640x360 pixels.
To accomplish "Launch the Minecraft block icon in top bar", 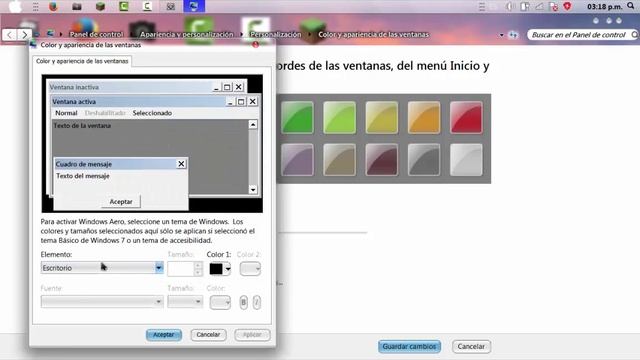I will coord(100,7).
